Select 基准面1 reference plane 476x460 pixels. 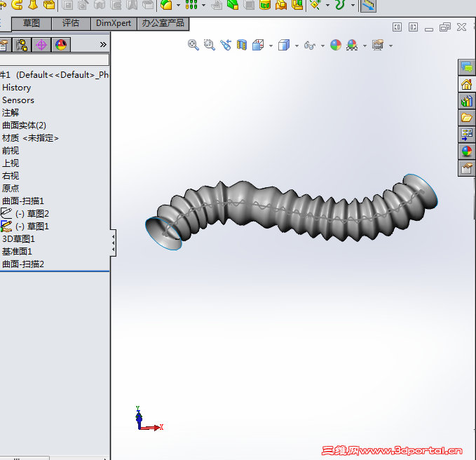(17, 252)
